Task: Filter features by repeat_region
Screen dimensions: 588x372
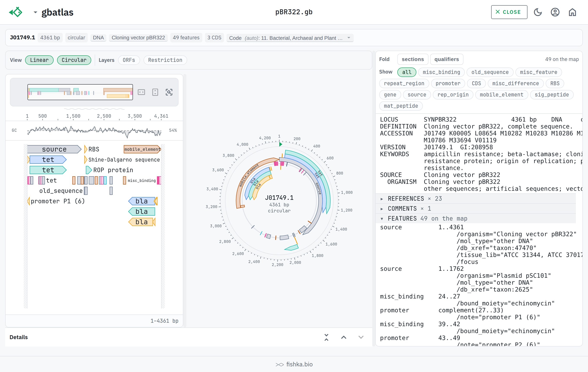Action: pos(404,83)
